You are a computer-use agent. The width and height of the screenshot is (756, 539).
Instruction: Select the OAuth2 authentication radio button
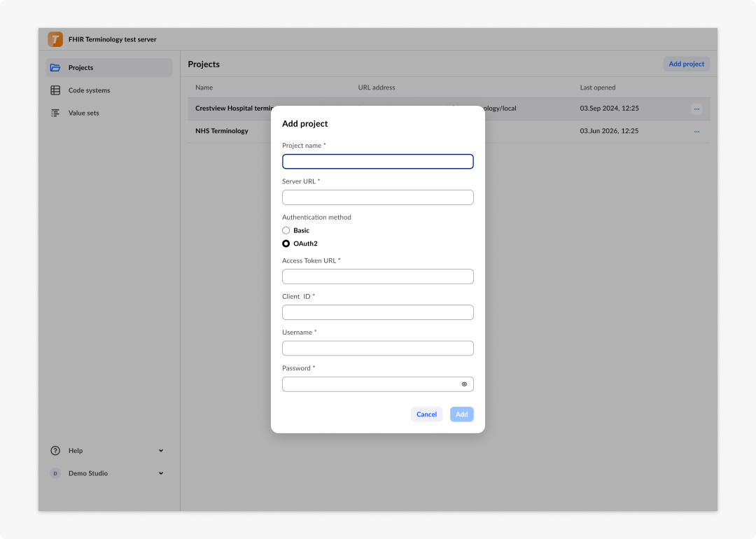[286, 244]
